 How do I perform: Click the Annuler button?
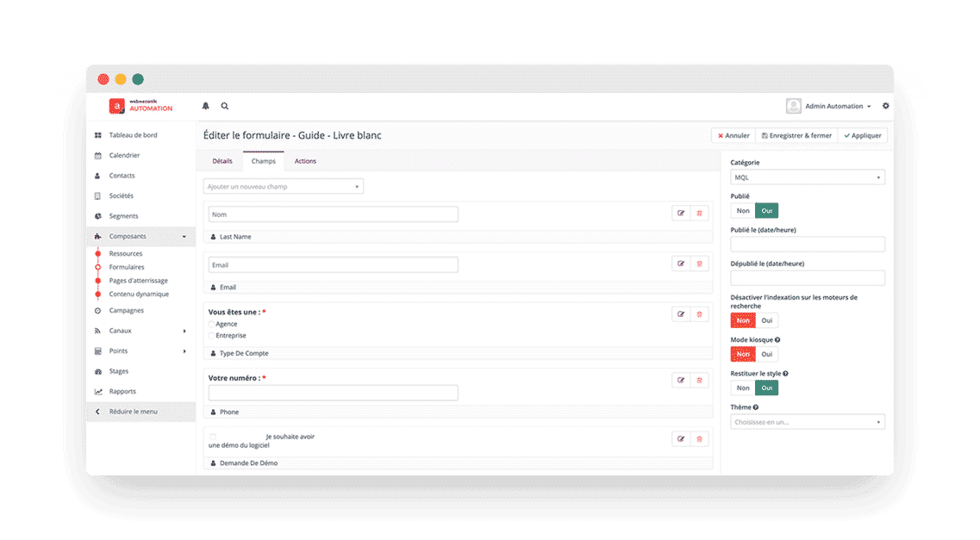(733, 135)
